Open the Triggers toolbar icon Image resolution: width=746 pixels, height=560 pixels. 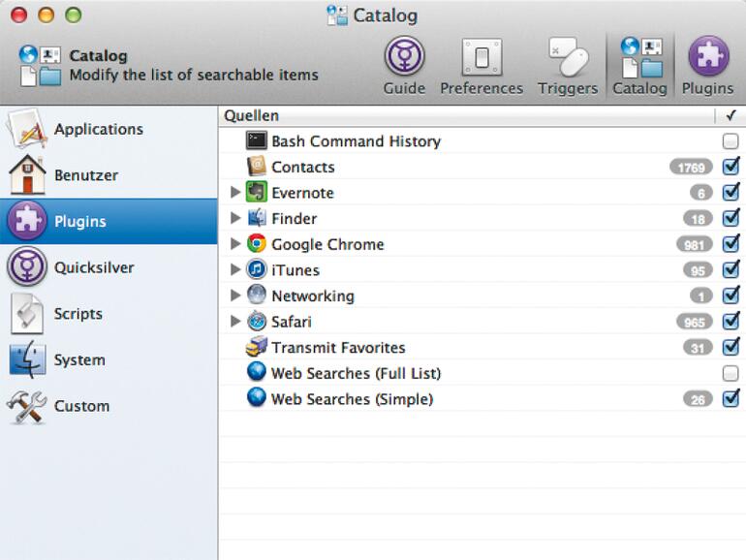(x=568, y=58)
